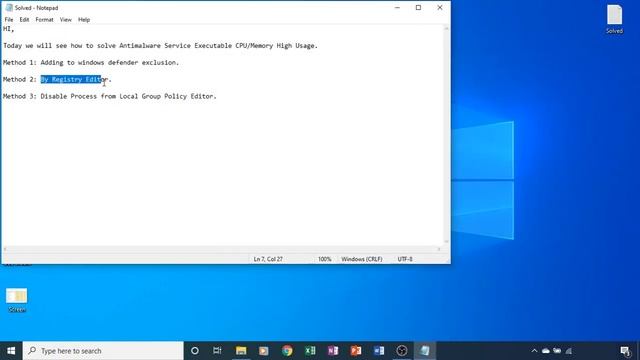Open File Explorer from the taskbar

pos(241,351)
